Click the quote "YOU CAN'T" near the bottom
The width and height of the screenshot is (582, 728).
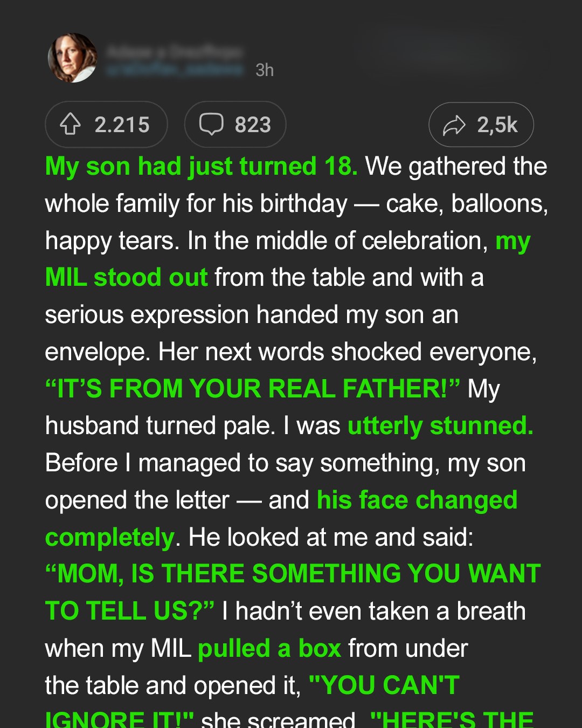point(384,685)
